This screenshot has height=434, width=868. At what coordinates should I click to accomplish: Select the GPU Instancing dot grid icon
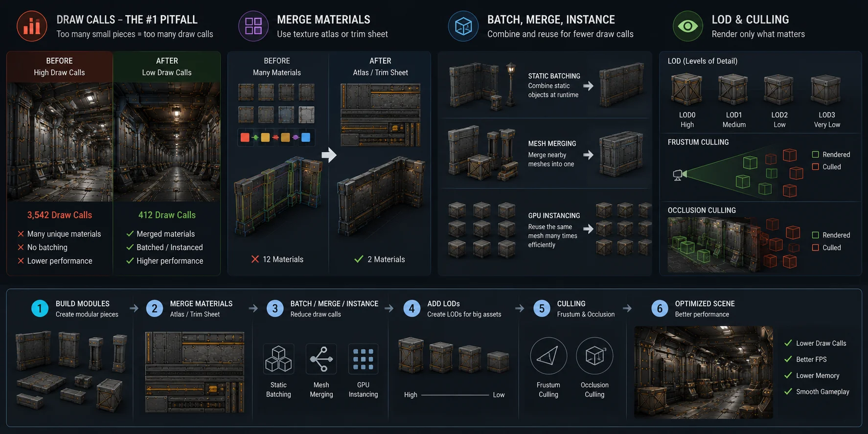pyautogui.click(x=363, y=359)
